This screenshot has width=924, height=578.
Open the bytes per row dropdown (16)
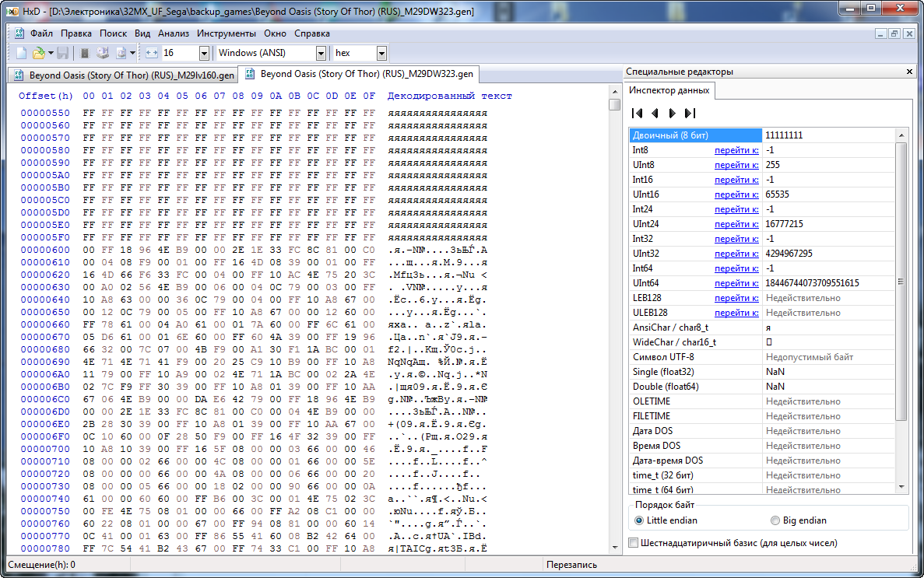point(204,53)
